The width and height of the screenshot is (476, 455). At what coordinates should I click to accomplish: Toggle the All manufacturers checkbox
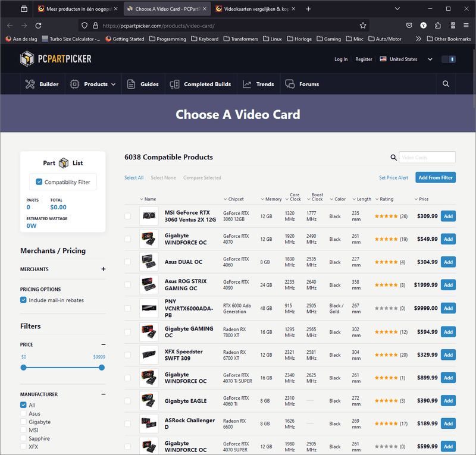(23, 405)
